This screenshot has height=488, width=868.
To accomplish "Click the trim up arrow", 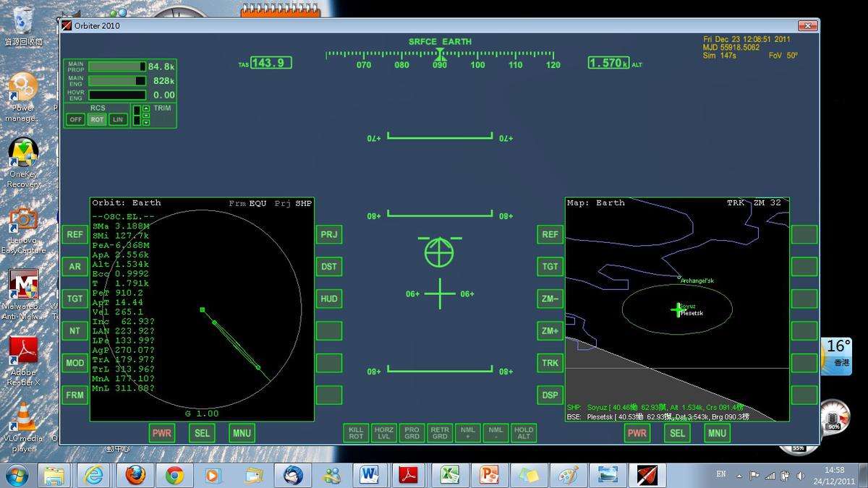I will point(145,108).
